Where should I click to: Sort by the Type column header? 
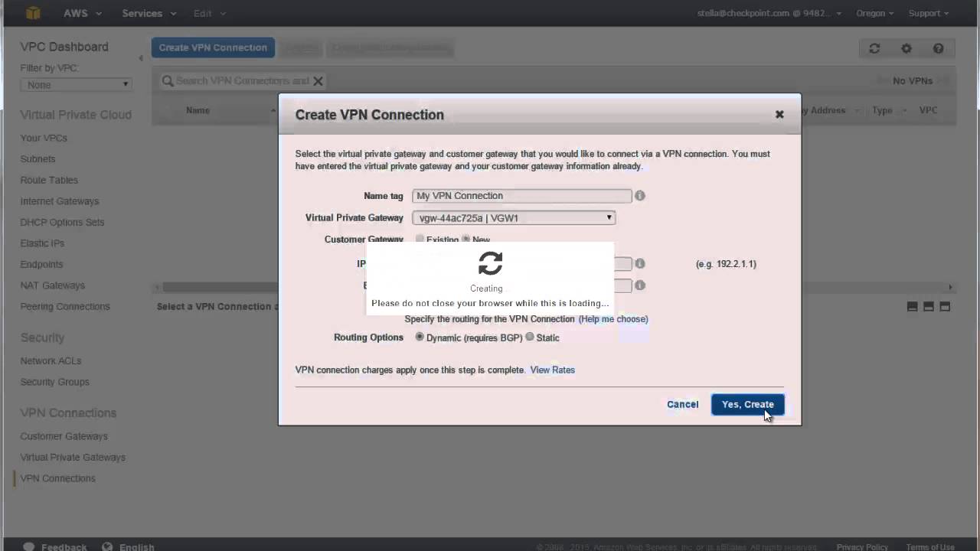pyautogui.click(x=882, y=110)
